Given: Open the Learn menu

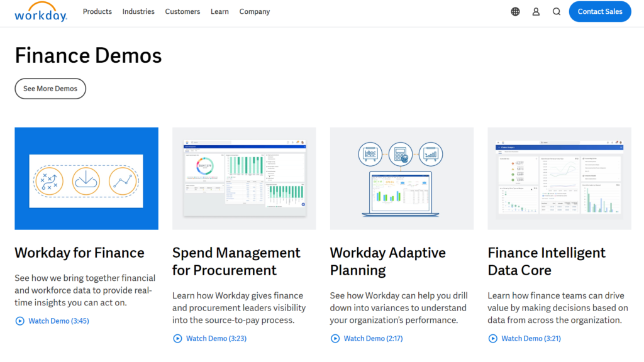Looking at the screenshot, I should 219,11.
